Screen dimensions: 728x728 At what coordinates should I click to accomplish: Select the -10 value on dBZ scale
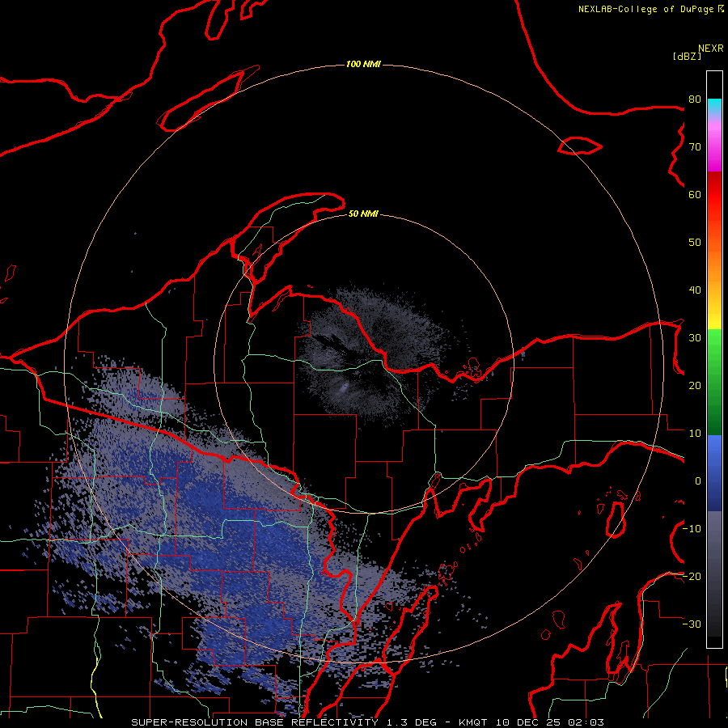coord(692,529)
